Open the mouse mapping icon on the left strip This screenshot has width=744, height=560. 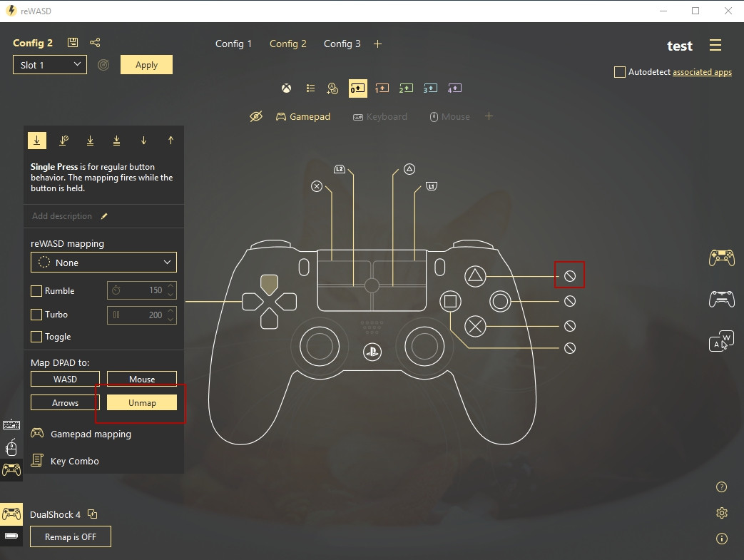click(11, 447)
